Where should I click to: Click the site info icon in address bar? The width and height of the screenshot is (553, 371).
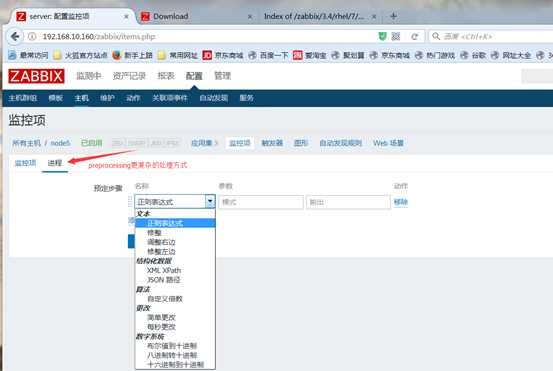[32, 36]
